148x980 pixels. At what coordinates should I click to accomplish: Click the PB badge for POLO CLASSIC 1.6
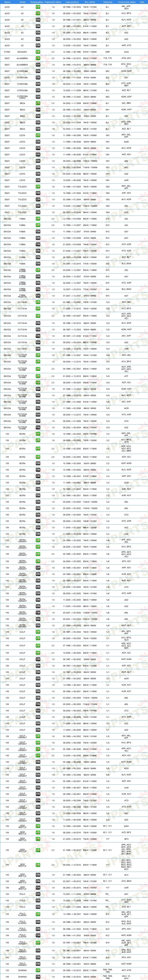click(38, 914)
